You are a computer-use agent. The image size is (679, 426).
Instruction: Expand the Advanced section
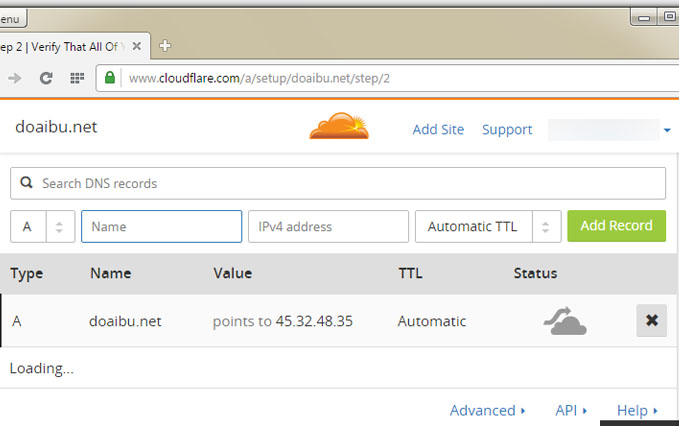[x=487, y=410]
